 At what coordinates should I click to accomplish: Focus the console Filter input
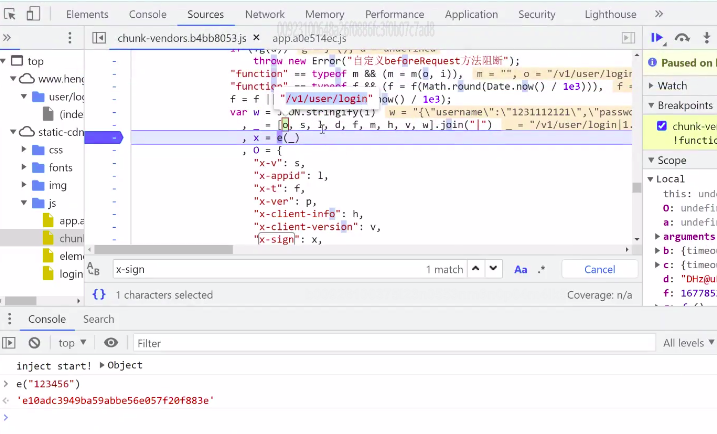click(x=394, y=343)
